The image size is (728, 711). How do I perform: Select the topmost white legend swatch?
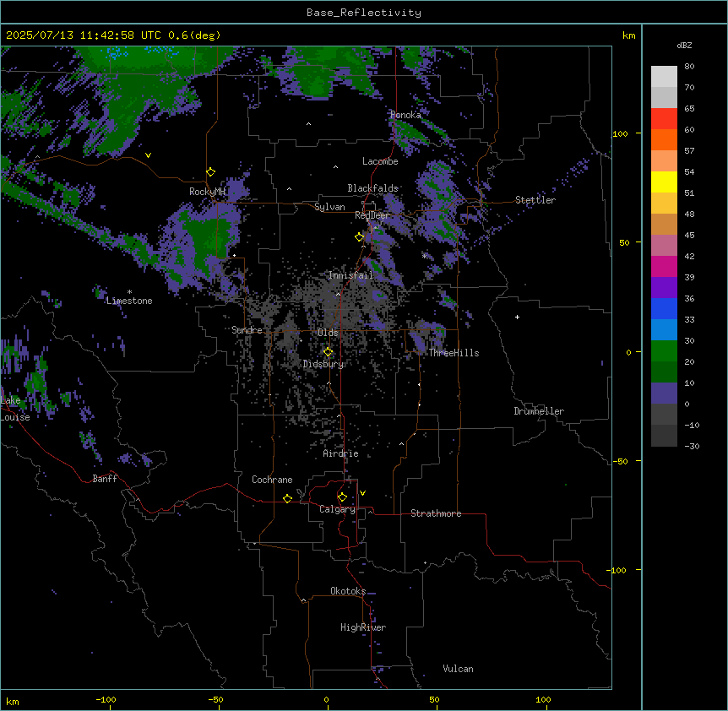(x=664, y=77)
